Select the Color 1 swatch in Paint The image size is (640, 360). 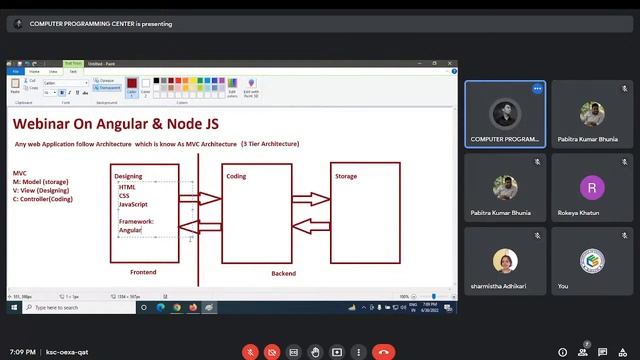tap(132, 87)
